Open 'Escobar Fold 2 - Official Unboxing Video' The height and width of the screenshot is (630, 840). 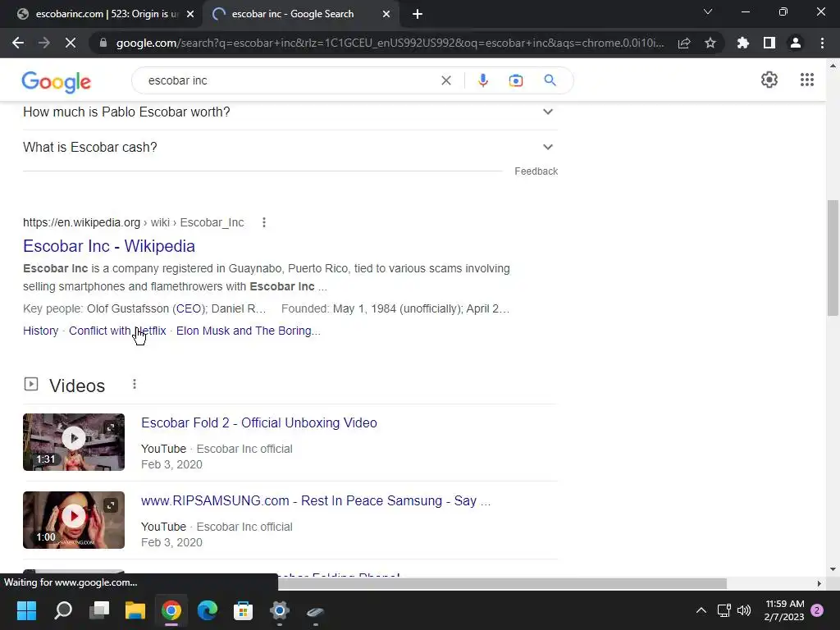pos(258,422)
